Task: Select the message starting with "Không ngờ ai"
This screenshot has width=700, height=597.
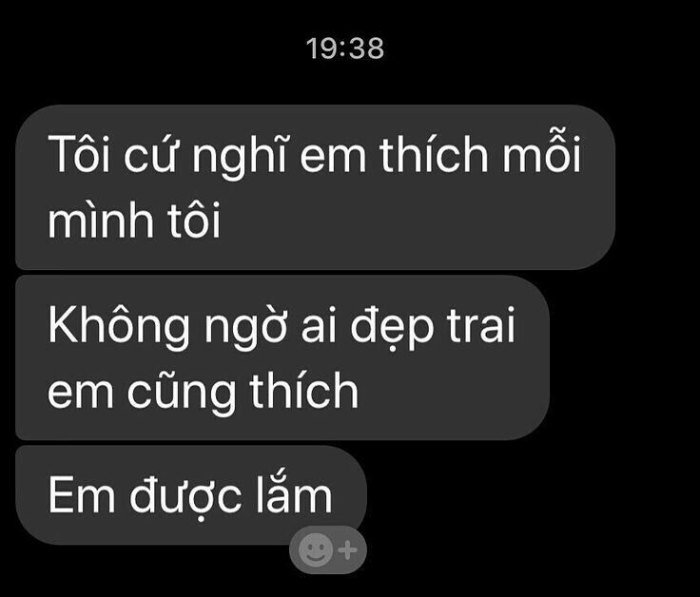Action: (282, 357)
